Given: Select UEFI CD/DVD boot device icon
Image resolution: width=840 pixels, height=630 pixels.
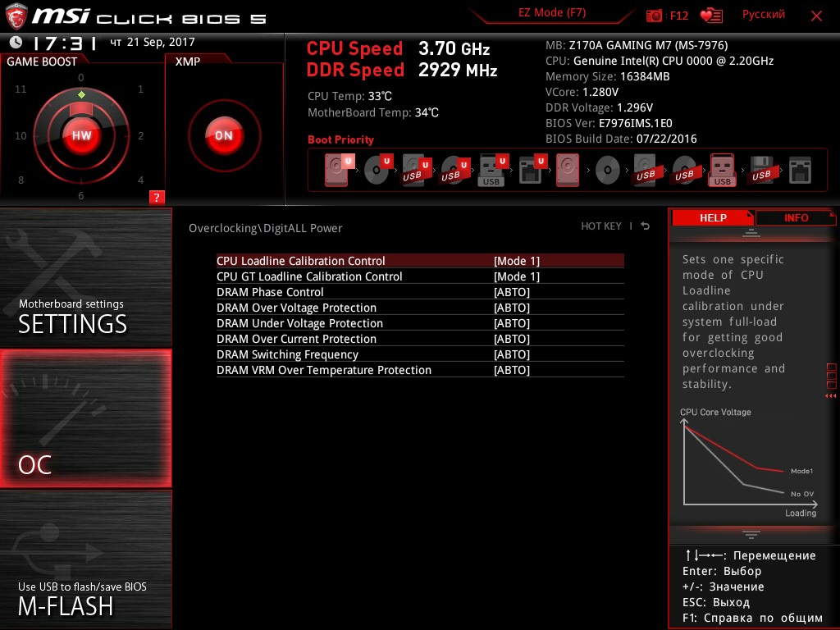Looking at the screenshot, I should [x=377, y=170].
